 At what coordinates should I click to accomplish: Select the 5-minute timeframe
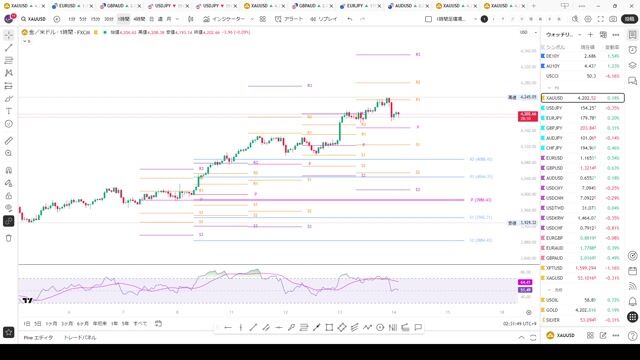point(83,19)
